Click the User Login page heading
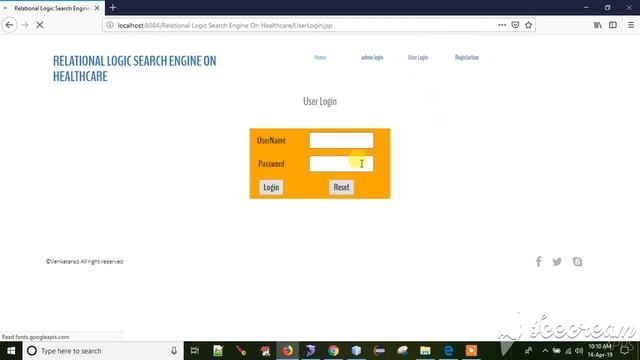 pos(320,101)
